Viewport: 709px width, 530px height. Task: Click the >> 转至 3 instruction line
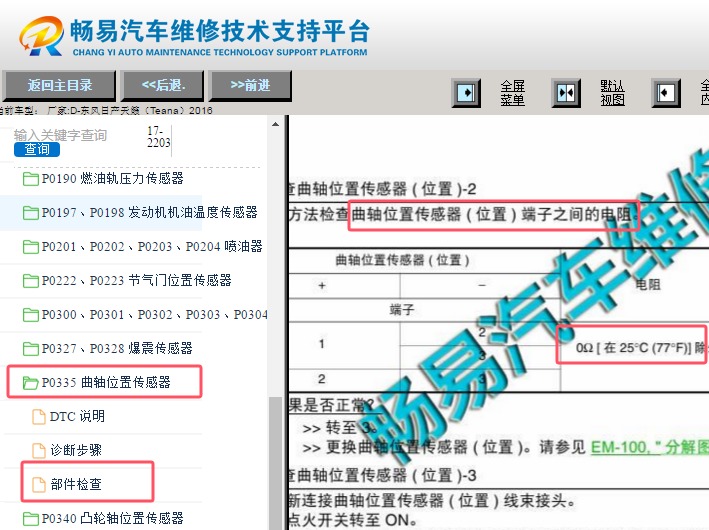coord(340,427)
